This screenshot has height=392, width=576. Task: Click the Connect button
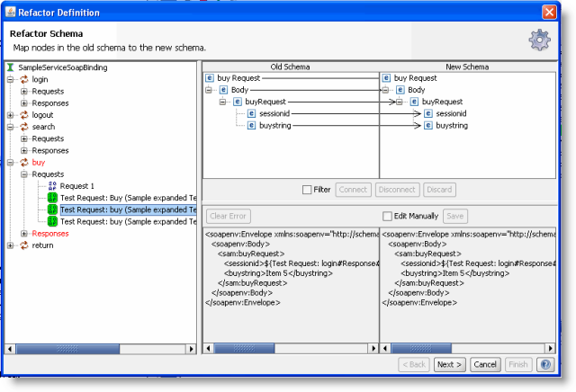click(x=353, y=190)
